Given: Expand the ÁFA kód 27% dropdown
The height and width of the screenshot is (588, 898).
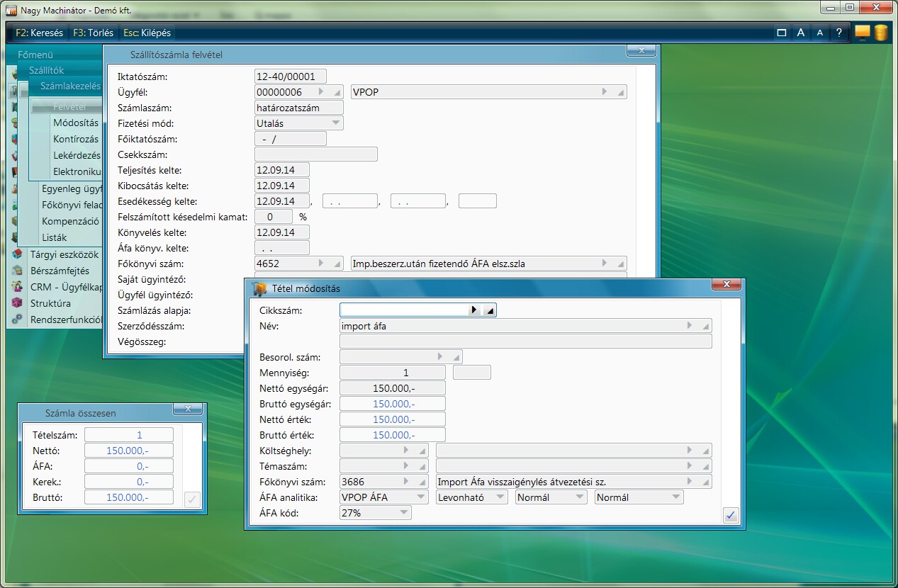Looking at the screenshot, I should click(x=403, y=513).
